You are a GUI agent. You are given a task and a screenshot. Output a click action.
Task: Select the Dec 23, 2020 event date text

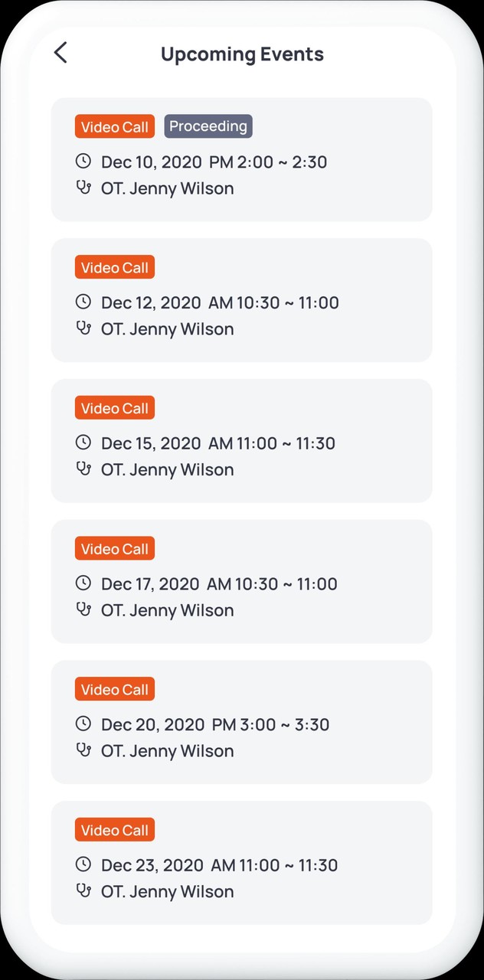coord(152,865)
